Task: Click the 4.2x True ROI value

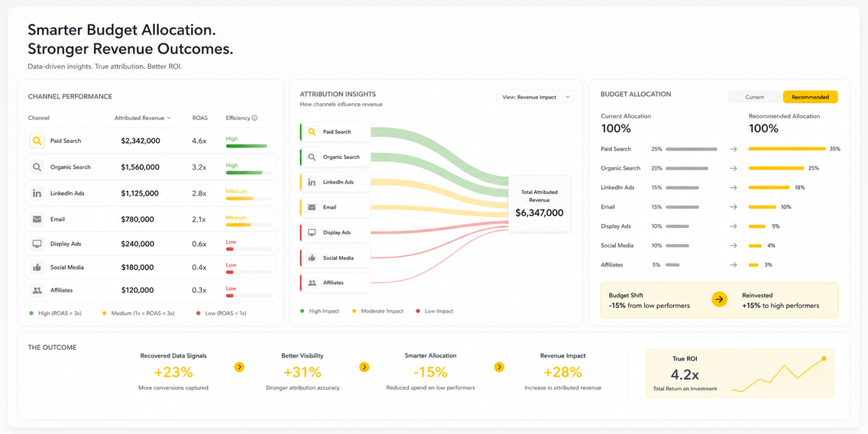Action: 684,374
